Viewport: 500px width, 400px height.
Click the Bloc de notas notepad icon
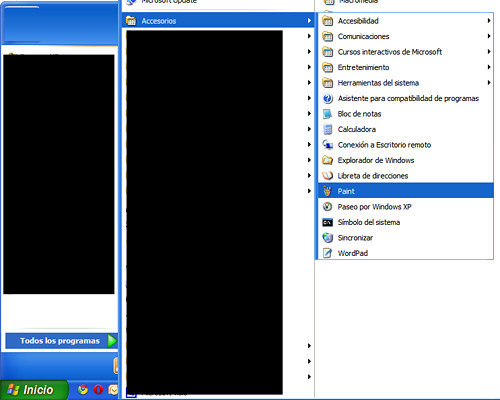[327, 114]
